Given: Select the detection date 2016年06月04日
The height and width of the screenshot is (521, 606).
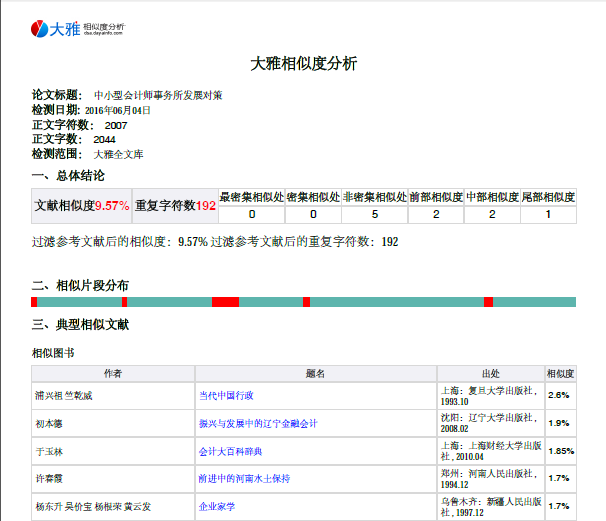Looking at the screenshot, I should pos(117,111).
